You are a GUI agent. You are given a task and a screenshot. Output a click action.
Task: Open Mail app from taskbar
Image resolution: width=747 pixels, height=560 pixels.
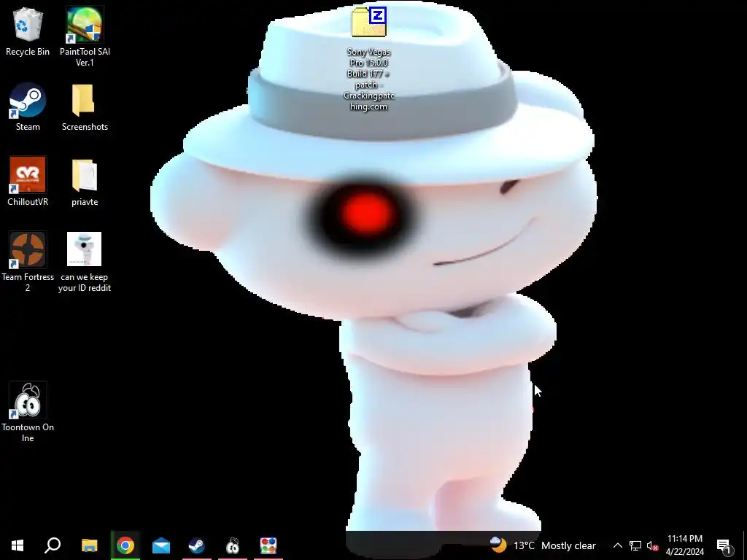[x=161, y=545]
